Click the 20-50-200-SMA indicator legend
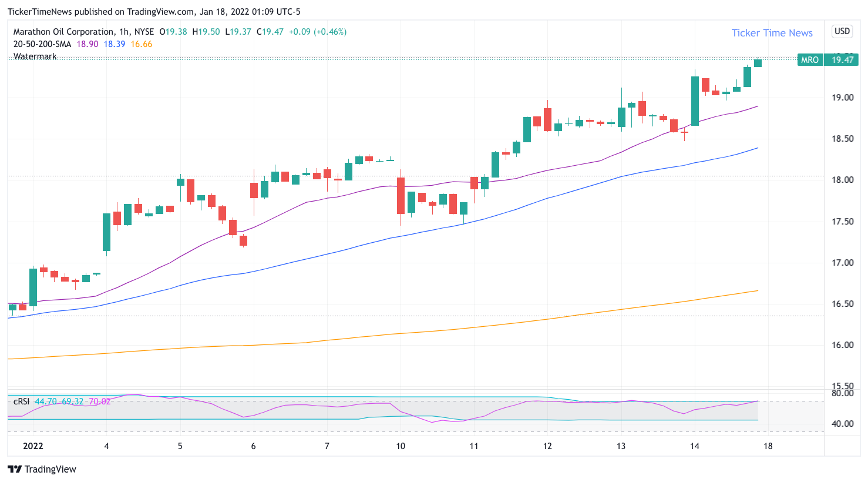 click(42, 44)
